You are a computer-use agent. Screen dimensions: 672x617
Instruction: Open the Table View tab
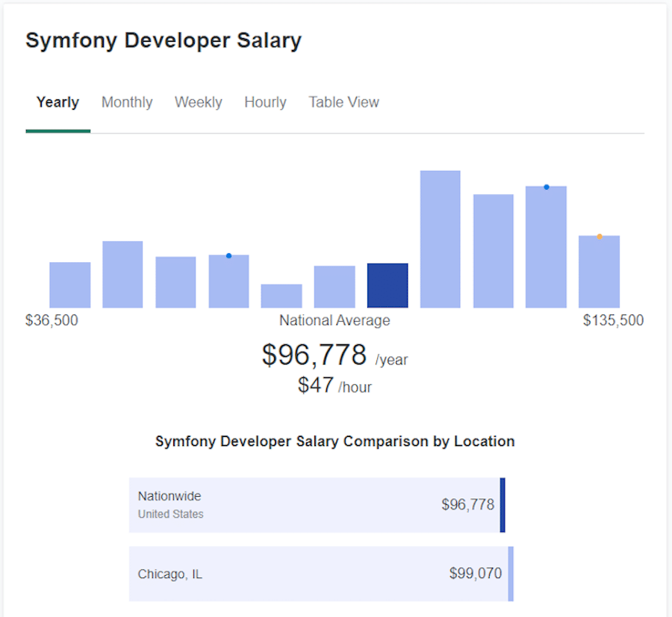(x=343, y=102)
